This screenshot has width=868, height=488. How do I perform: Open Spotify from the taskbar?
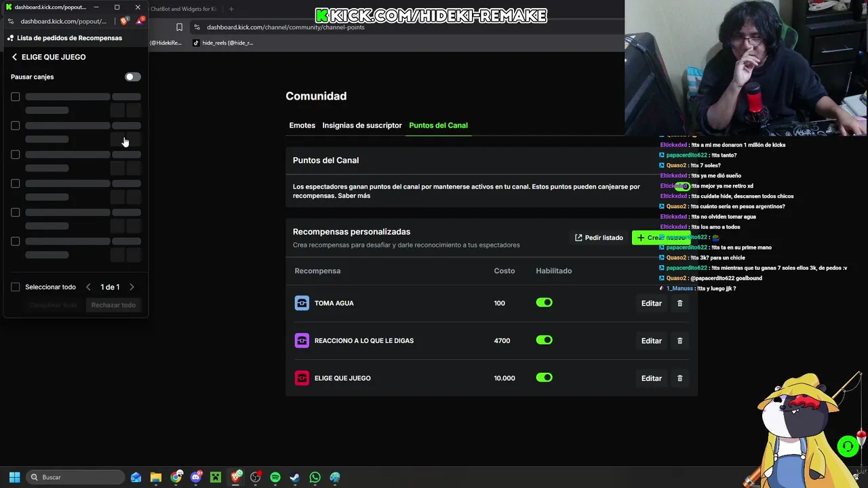point(275,477)
